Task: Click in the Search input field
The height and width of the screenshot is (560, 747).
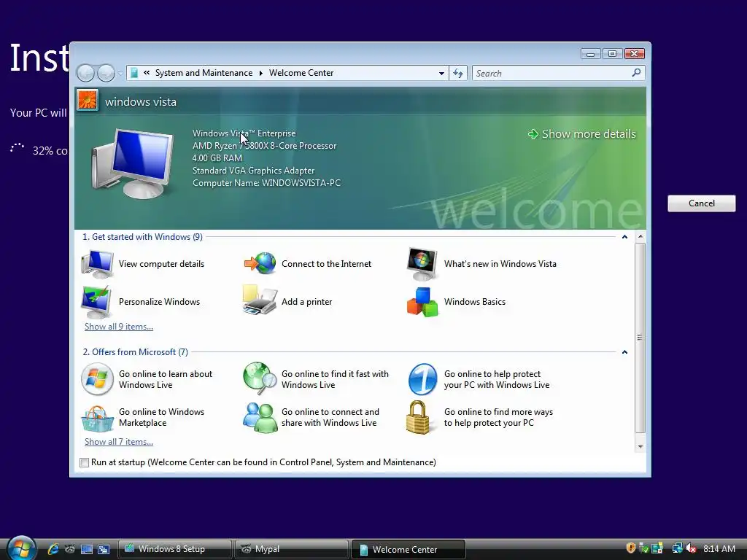Action: click(551, 74)
